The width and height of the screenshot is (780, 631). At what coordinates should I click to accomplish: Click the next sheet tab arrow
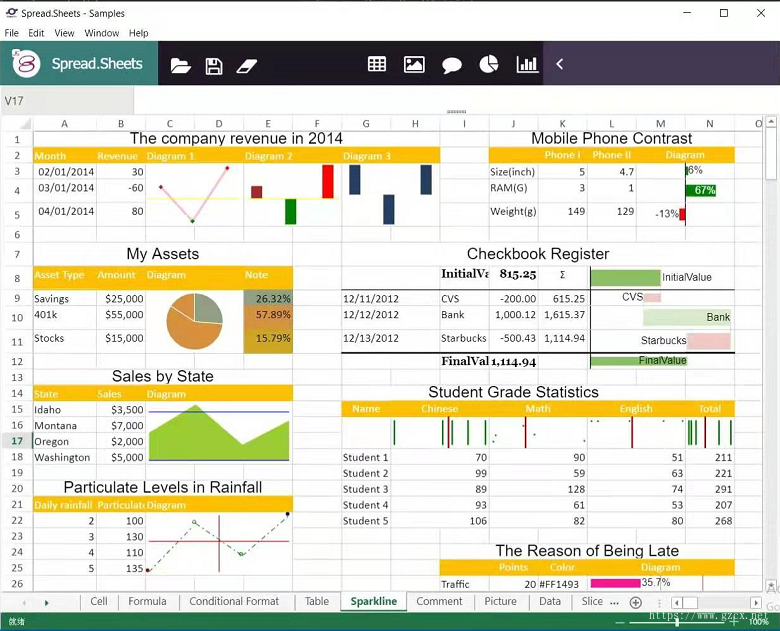[47, 603]
